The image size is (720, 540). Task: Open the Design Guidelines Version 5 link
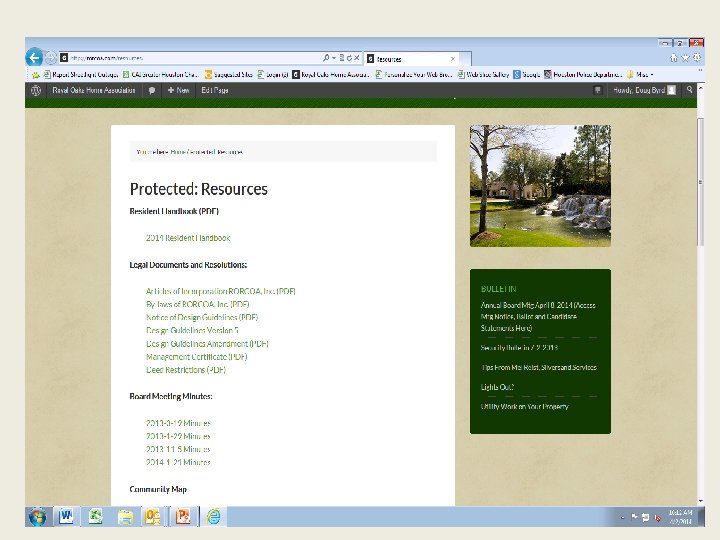(192, 330)
